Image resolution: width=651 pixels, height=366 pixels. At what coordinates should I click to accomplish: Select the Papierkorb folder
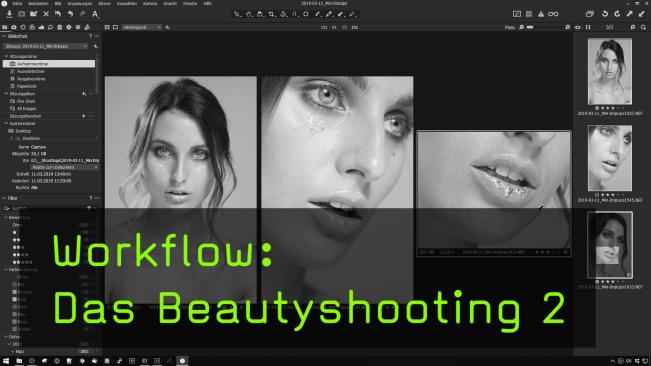(27, 86)
